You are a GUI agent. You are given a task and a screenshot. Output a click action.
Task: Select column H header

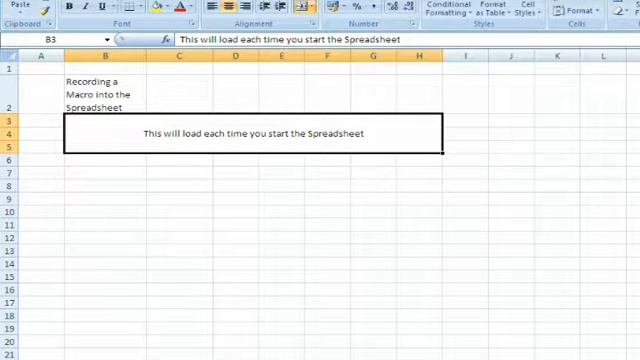[419, 56]
